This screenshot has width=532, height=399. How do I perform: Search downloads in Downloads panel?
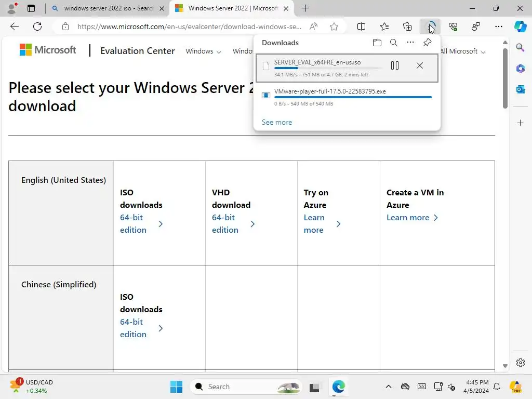[x=394, y=43]
